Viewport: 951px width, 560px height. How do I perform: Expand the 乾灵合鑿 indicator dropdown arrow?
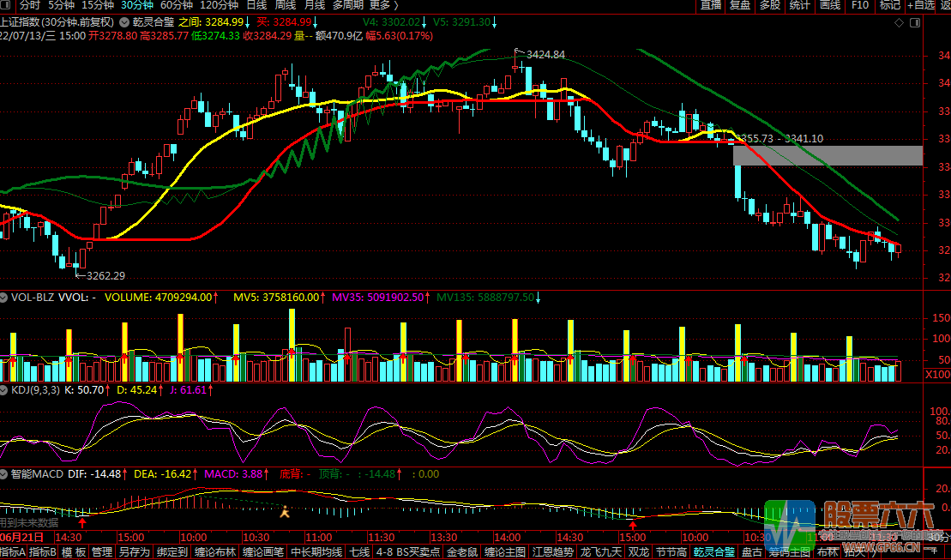pos(126,21)
